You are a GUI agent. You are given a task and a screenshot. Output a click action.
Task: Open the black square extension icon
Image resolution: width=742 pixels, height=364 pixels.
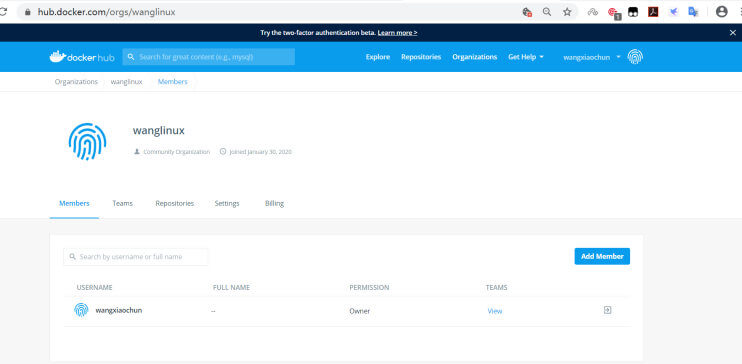(633, 12)
